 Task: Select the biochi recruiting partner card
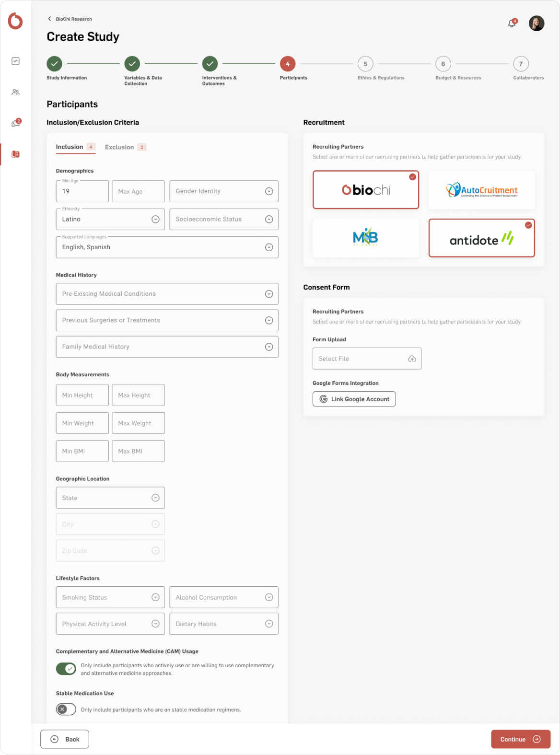point(366,190)
